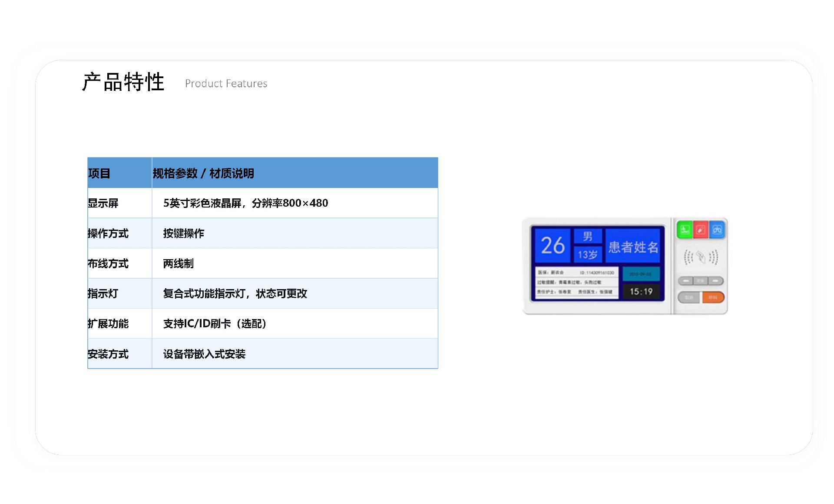
Task: Click the 两线制 cell
Action: pos(295,263)
